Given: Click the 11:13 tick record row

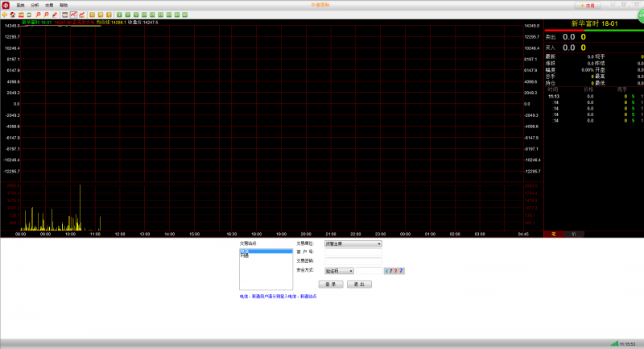Looking at the screenshot, I should [594, 97].
